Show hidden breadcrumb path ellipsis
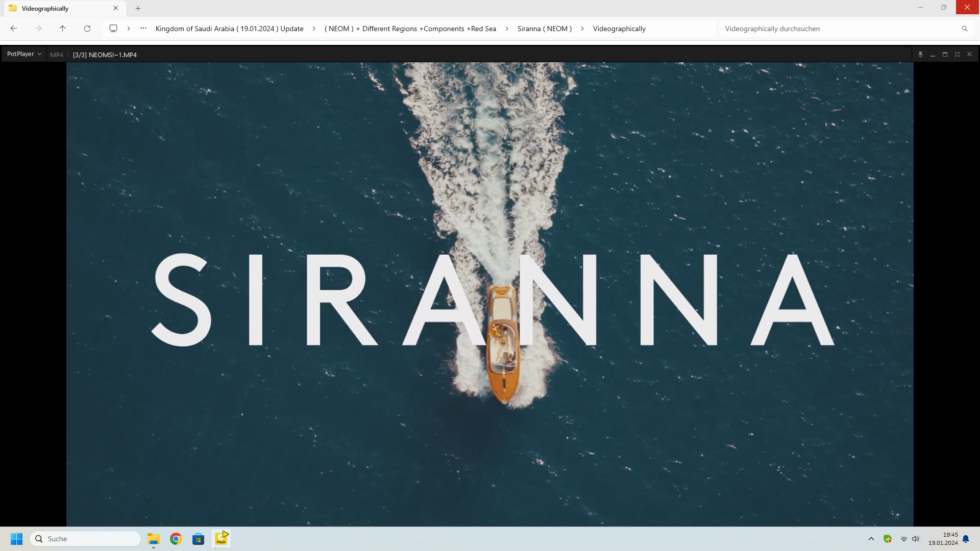The width and height of the screenshot is (980, 551). point(143,29)
